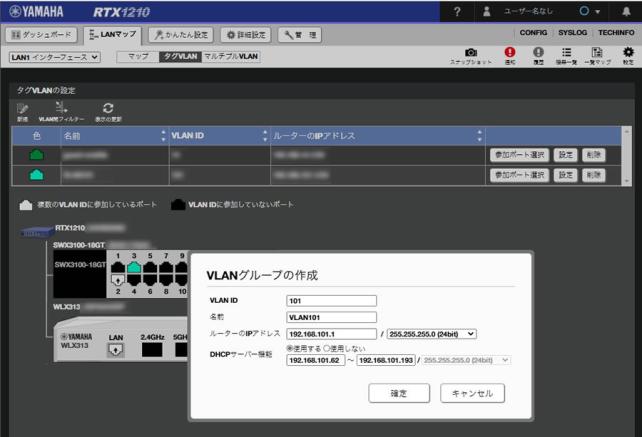Viewport: 642px width, 437px height.
Task: Open the red alert notification icon
Action: click(x=510, y=52)
